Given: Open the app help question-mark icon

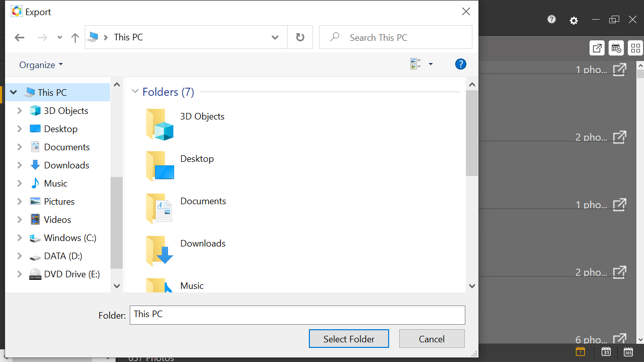Looking at the screenshot, I should point(552,20).
